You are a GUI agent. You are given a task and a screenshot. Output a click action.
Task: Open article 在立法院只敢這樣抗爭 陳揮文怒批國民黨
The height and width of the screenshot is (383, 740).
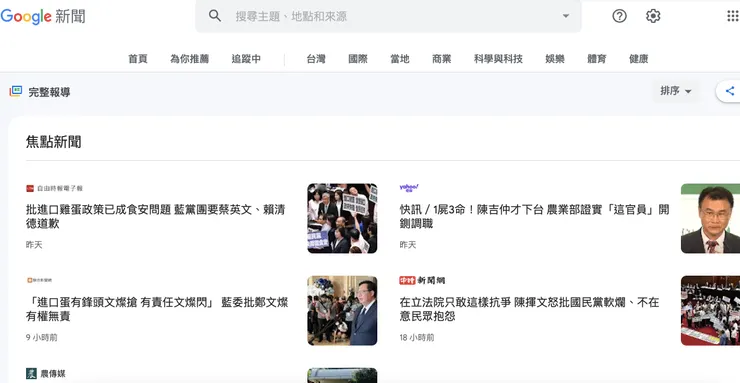[x=530, y=309]
